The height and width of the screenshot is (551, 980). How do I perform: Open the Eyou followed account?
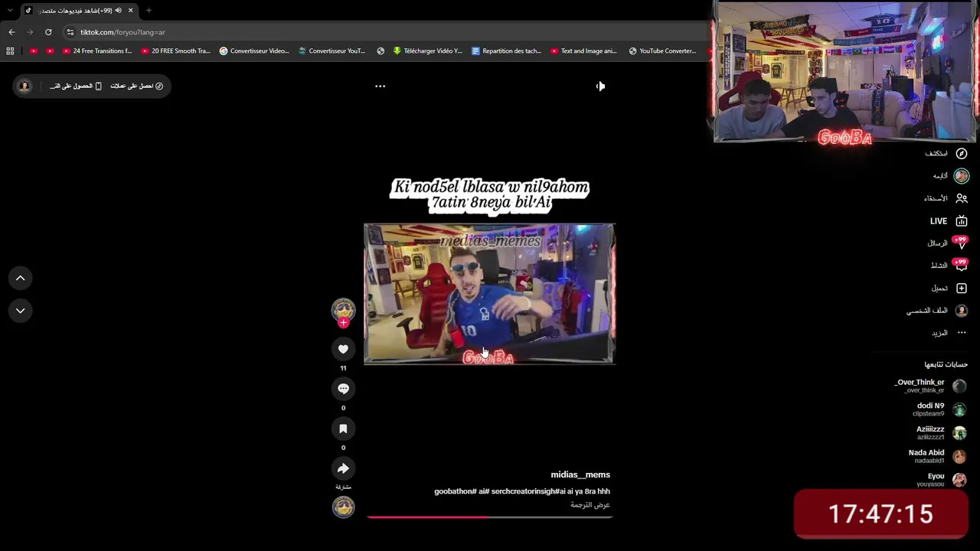pyautogui.click(x=942, y=480)
